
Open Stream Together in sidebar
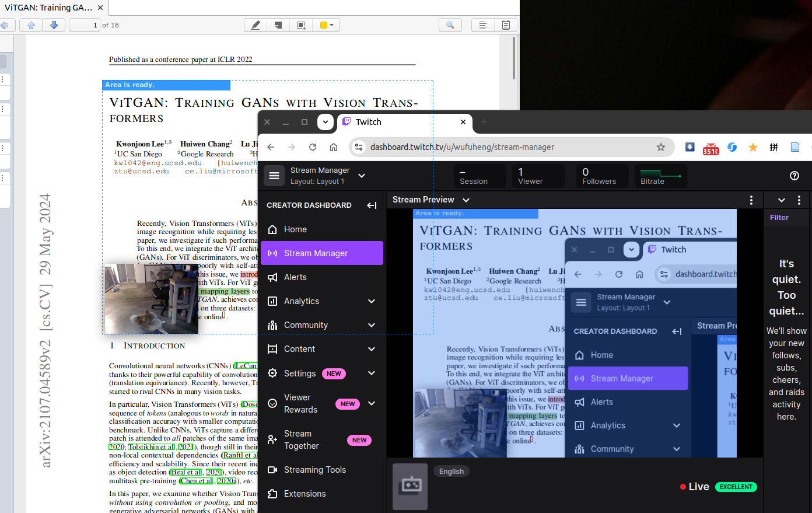pyautogui.click(x=322, y=439)
